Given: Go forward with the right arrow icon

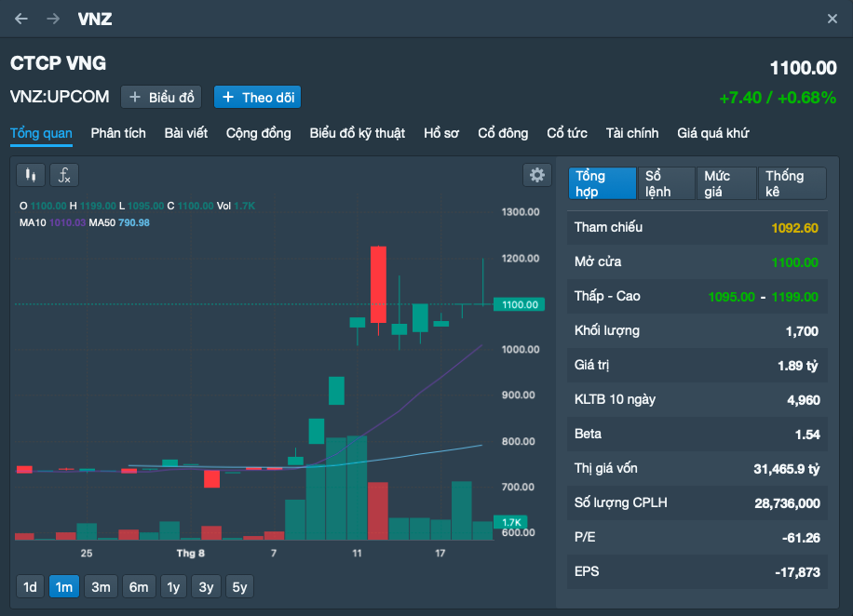Looking at the screenshot, I should pos(53,19).
